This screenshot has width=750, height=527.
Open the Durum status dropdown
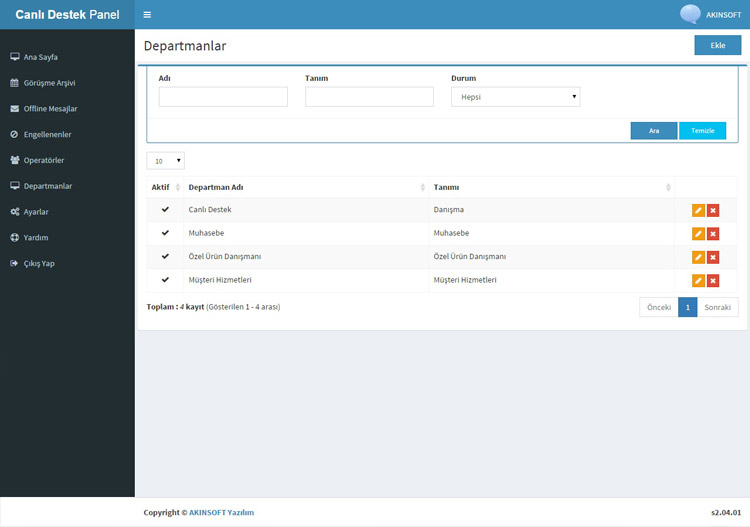point(515,97)
